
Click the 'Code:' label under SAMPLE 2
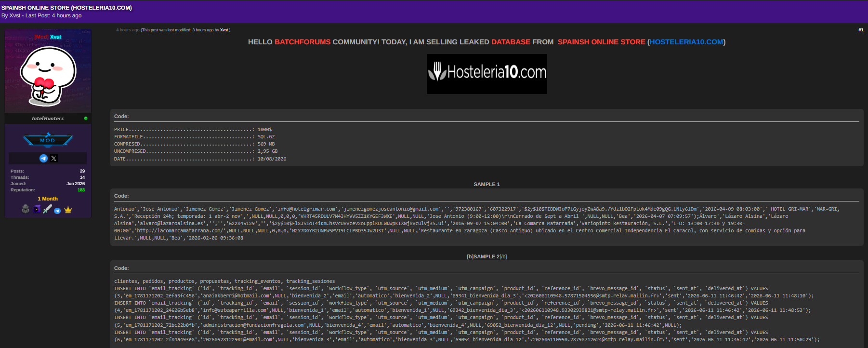[121, 268]
